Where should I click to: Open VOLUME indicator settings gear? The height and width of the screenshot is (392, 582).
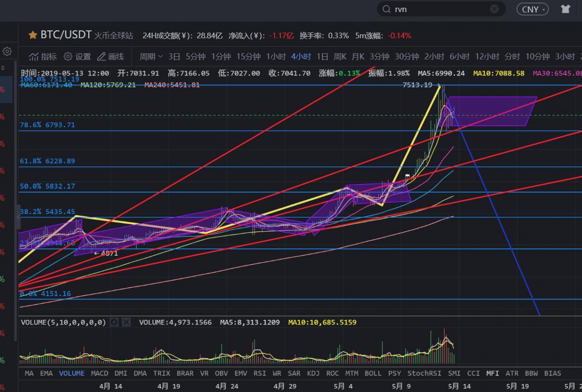115,322
